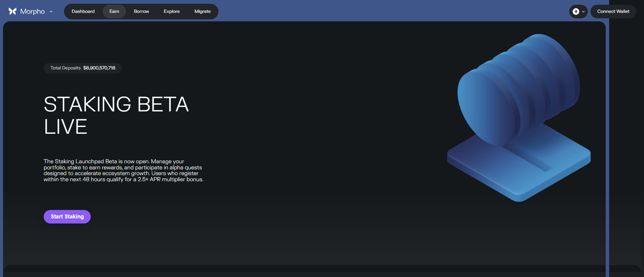Go to the Borrow tab

point(141,12)
